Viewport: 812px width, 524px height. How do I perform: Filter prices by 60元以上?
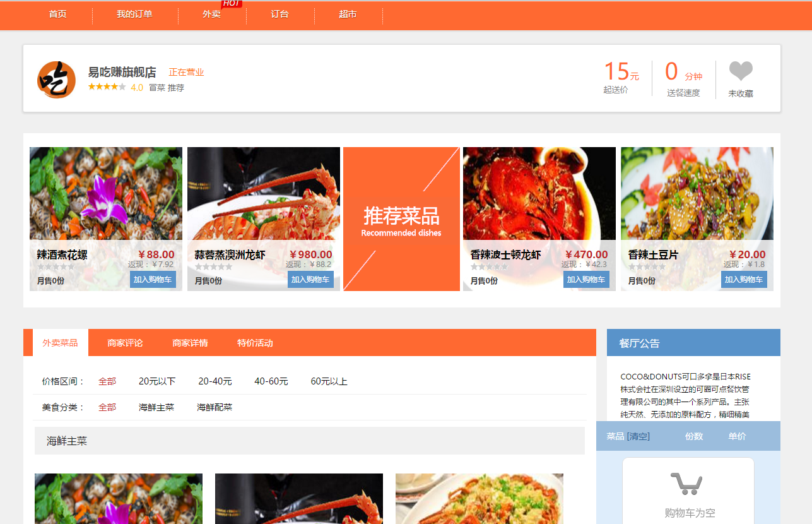pyautogui.click(x=329, y=381)
